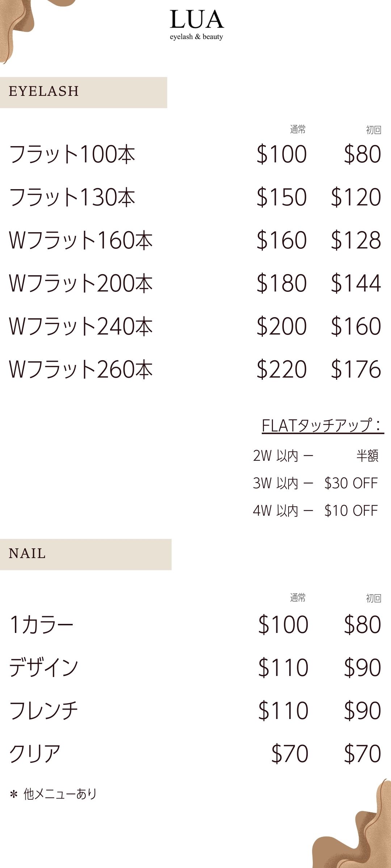This screenshot has width=391, height=868.
Task: Choose the フラット100本 menu item
Action: point(72,154)
